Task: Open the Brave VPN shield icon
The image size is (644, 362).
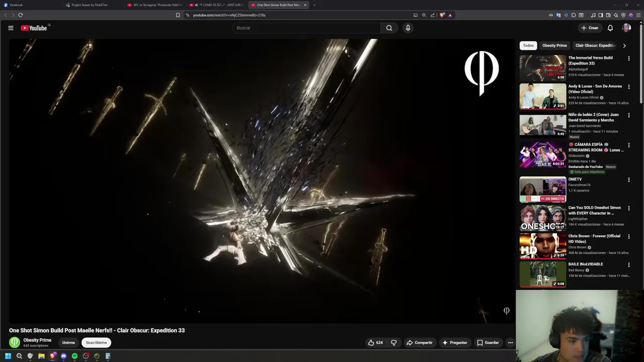Action: click(x=623, y=15)
